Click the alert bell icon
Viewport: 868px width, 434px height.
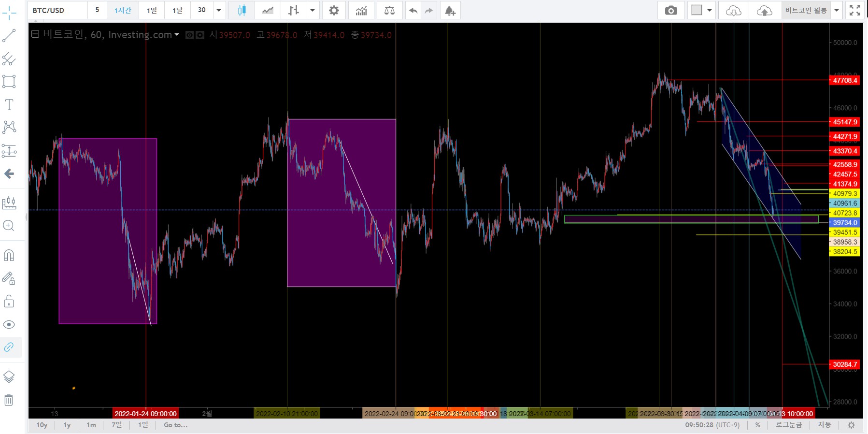(x=450, y=10)
